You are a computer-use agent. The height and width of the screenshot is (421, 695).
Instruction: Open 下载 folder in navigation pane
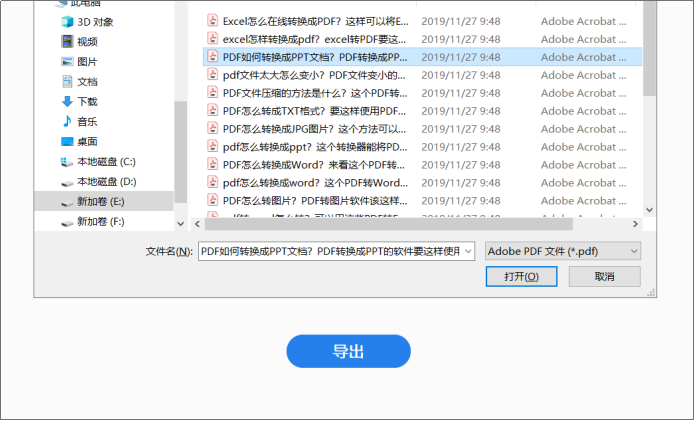coord(87,101)
